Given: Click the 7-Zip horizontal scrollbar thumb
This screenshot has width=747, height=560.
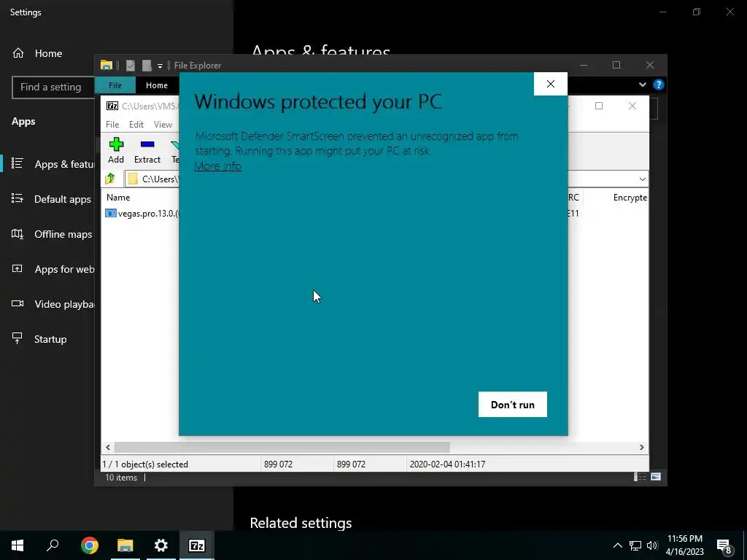Looking at the screenshot, I should (x=282, y=447).
